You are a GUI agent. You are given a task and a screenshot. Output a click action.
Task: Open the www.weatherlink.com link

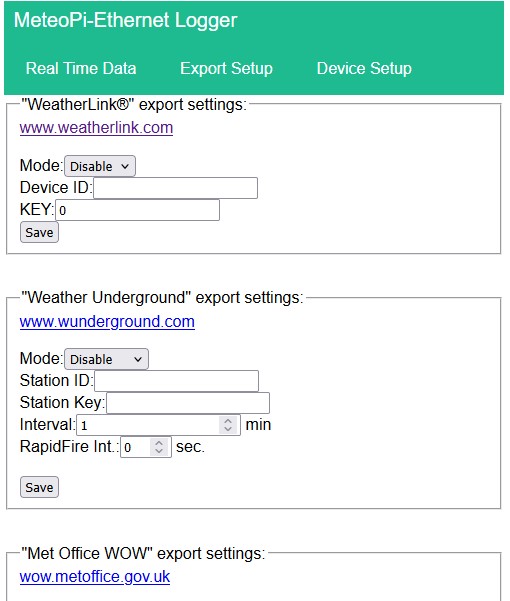96,127
